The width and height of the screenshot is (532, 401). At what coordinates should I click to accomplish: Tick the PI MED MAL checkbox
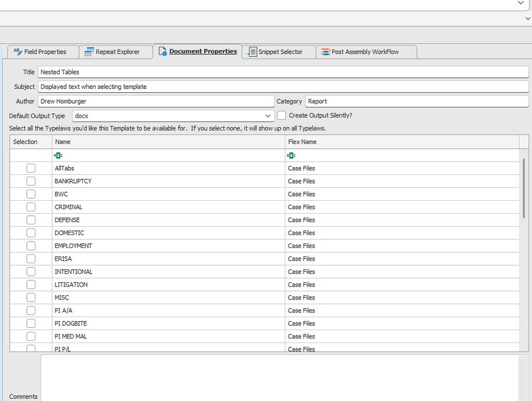click(31, 336)
